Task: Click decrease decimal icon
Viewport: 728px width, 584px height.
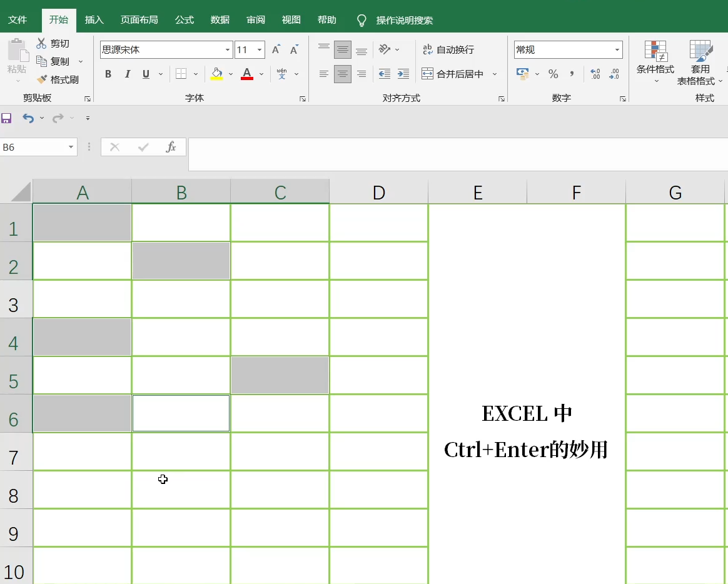Action: pyautogui.click(x=614, y=74)
